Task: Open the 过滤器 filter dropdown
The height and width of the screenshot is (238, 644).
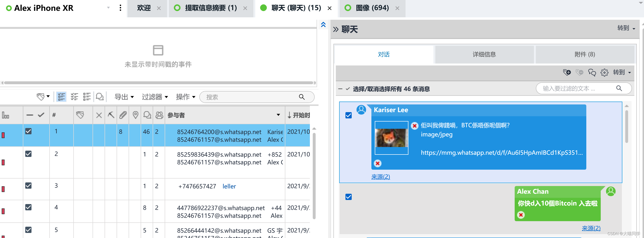Action: pos(155,97)
